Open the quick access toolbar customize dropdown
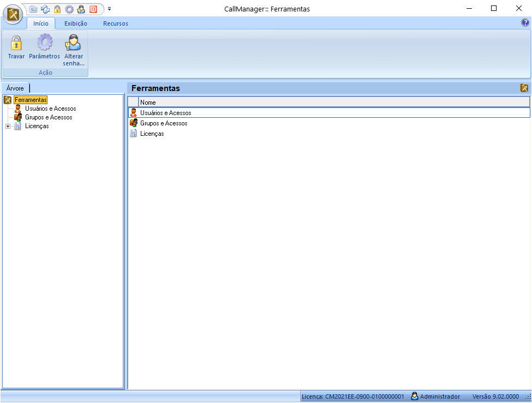This screenshot has width=532, height=403. (x=109, y=9)
